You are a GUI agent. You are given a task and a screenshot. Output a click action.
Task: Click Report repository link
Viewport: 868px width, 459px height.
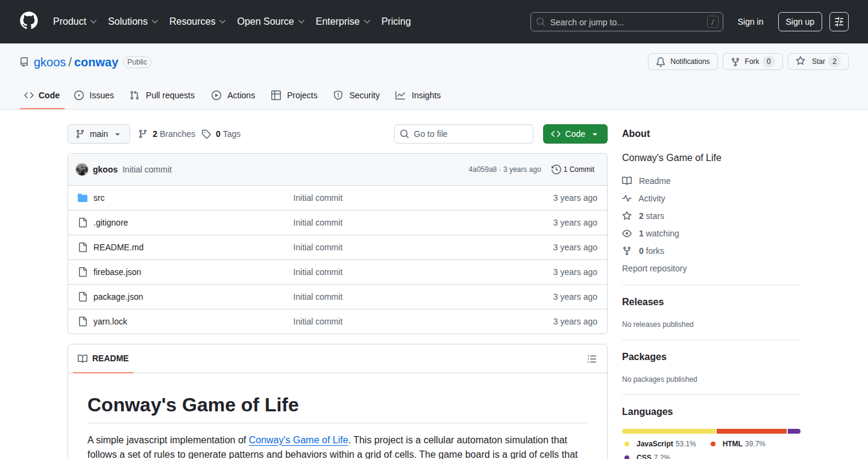click(655, 268)
